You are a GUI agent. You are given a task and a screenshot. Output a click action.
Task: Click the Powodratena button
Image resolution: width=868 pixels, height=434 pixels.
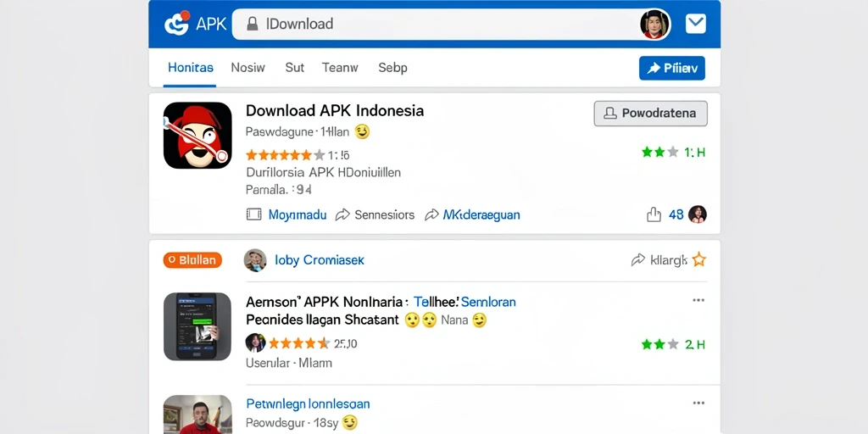coord(650,114)
